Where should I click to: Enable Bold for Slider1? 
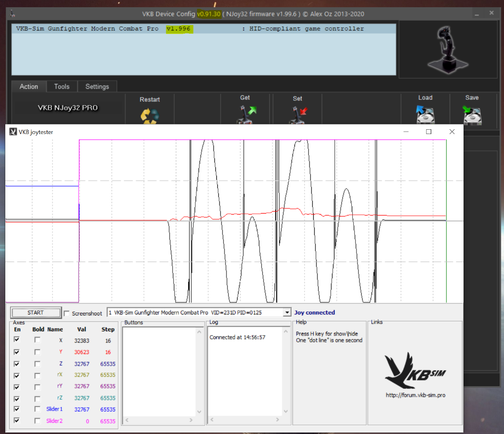37,409
